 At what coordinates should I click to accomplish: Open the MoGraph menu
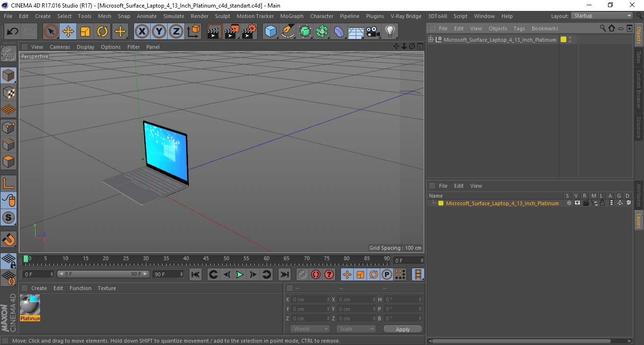(292, 16)
